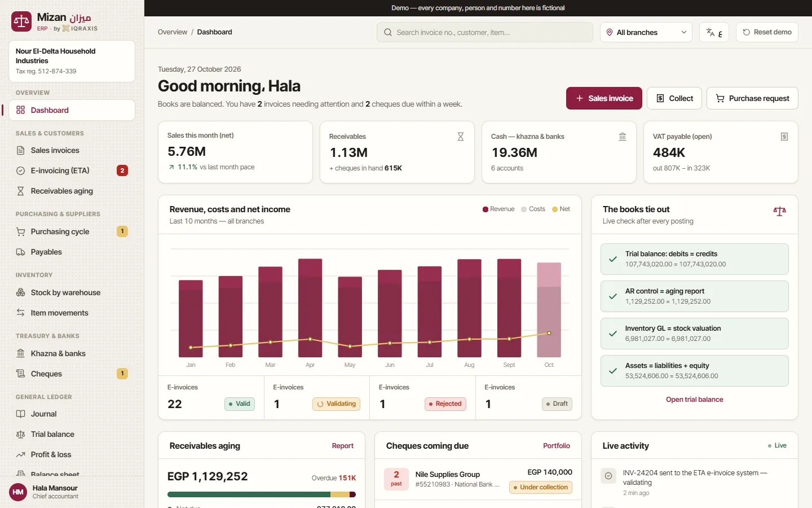This screenshot has height=508, width=812.
Task: Click the Nile Supplies Group cheque row
Action: coord(478,479)
